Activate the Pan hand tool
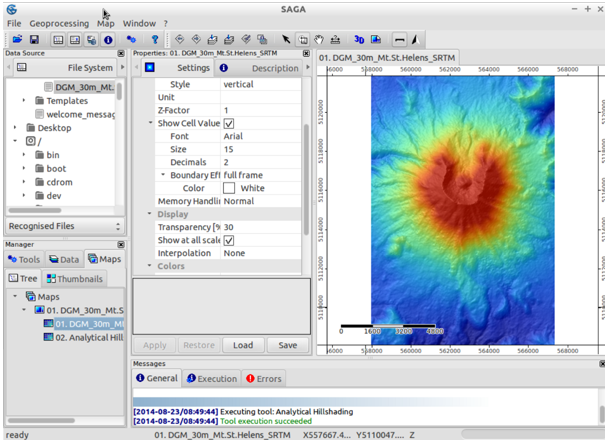This screenshot has width=607, height=444. pos(319,39)
